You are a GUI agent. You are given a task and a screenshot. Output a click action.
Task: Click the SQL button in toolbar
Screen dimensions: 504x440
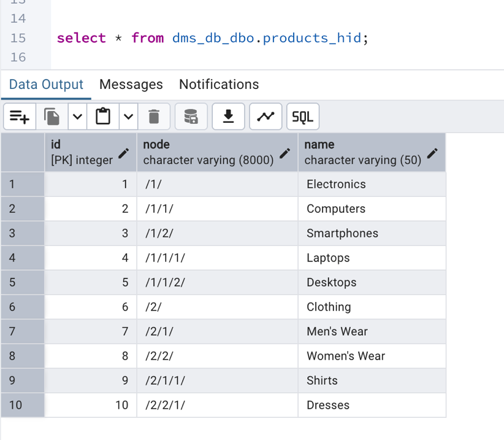303,117
